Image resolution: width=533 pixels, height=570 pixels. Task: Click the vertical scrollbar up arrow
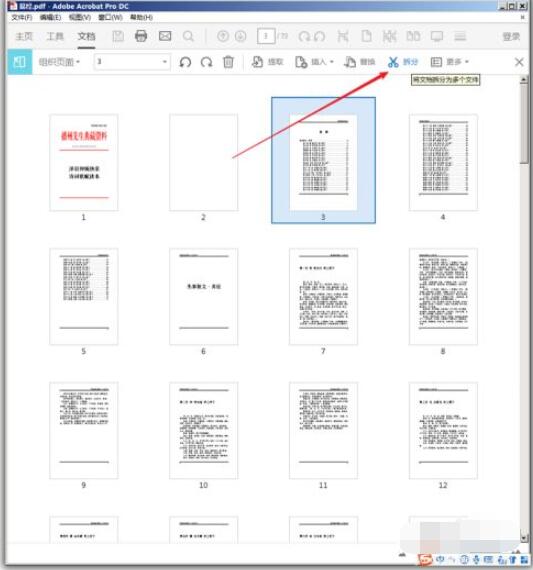point(524,79)
